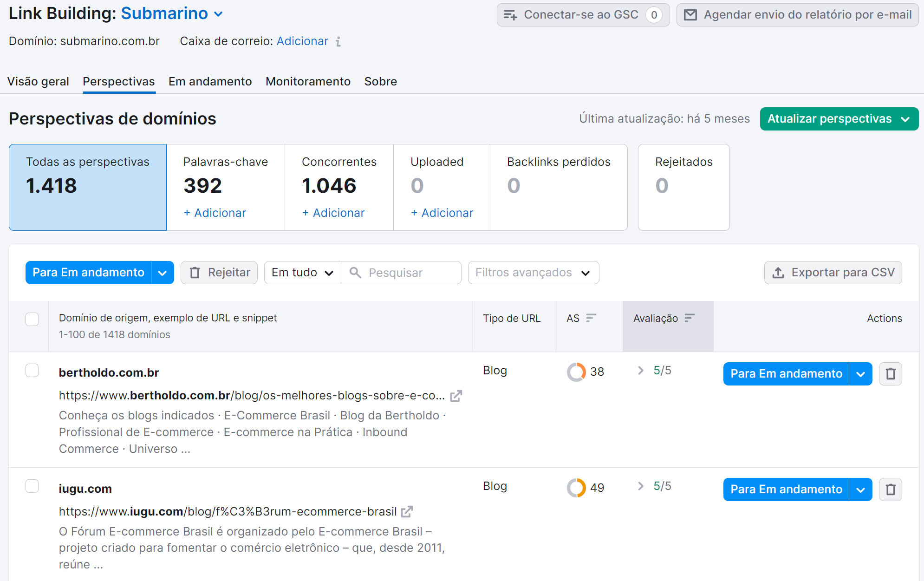Click Adicionar under Palavras-chave
Image resolution: width=924 pixels, height=581 pixels.
(215, 213)
